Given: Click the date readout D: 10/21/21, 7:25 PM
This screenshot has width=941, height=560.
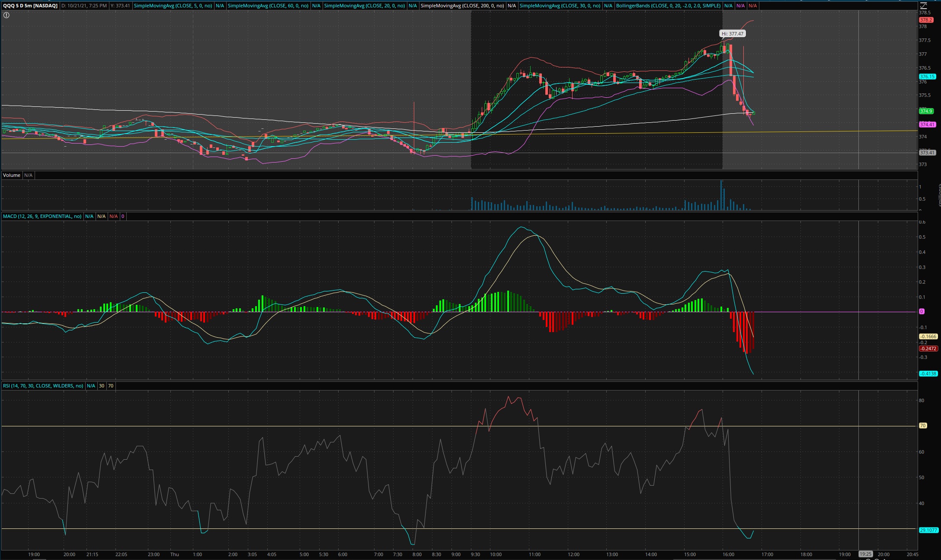Looking at the screenshot, I should [84, 6].
